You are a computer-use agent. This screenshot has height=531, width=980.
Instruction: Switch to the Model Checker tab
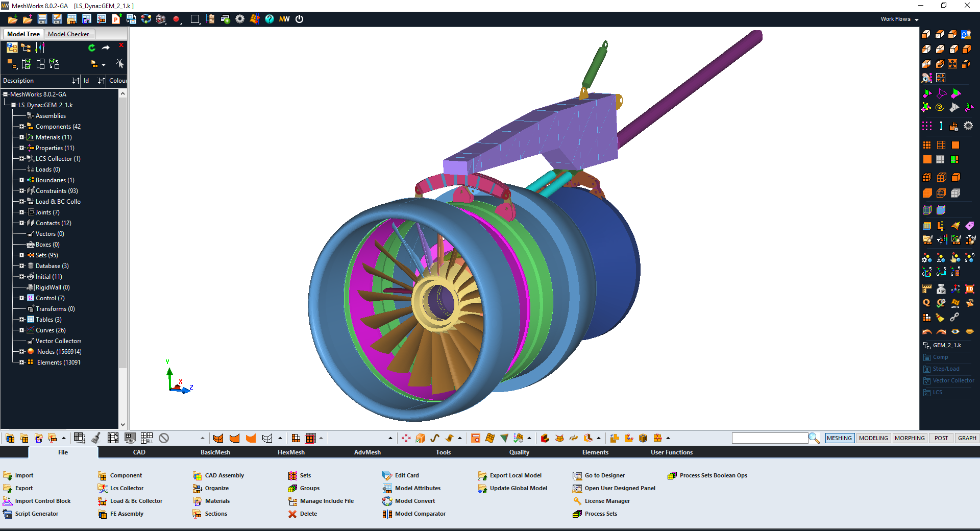[68, 34]
